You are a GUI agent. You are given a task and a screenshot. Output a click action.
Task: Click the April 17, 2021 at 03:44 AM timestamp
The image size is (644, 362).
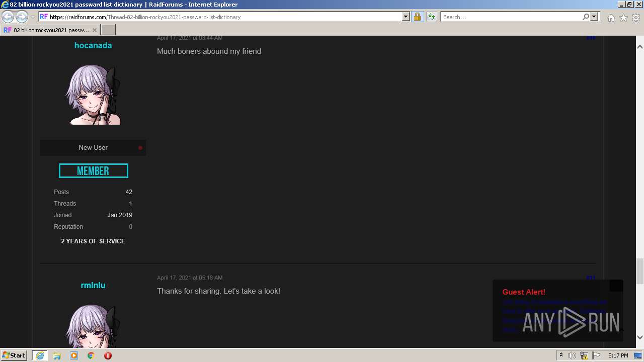pos(190,38)
